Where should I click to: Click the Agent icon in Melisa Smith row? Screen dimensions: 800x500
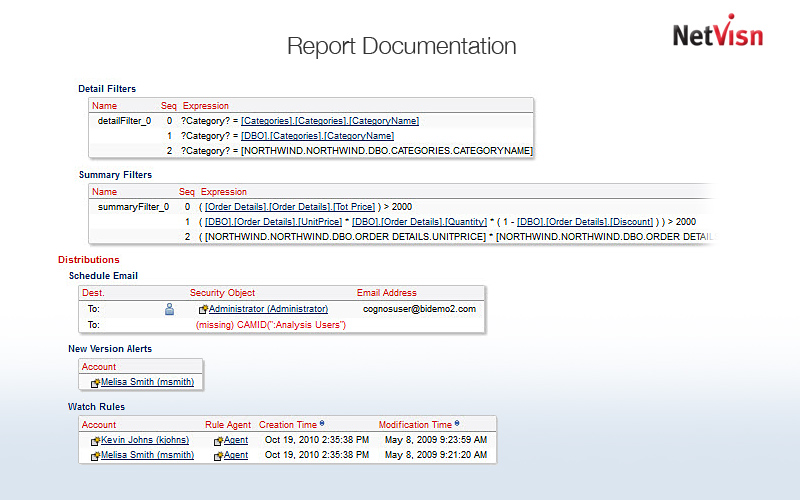coord(218,456)
